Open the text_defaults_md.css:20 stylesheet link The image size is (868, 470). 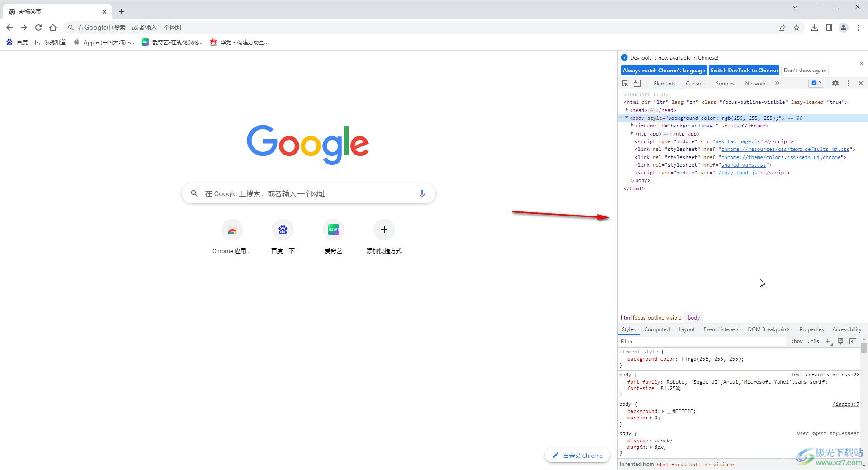click(825, 375)
